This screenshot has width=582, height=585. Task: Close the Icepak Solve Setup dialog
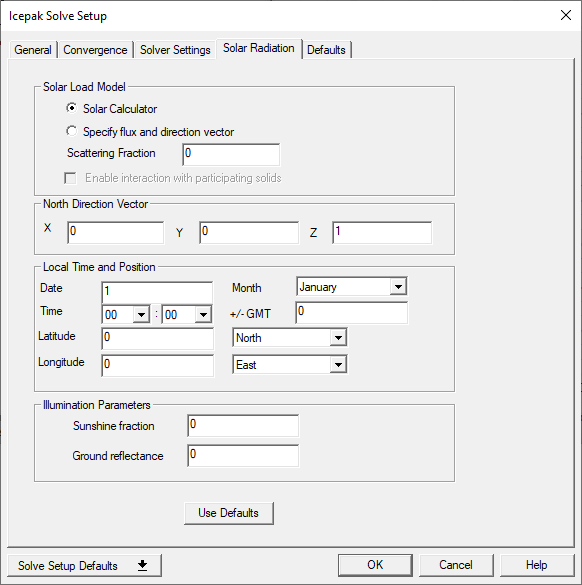point(566,15)
